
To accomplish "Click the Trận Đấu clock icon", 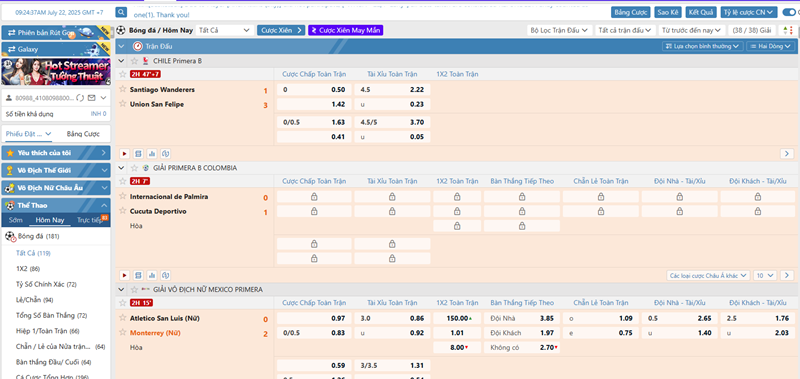I will pos(138,46).
